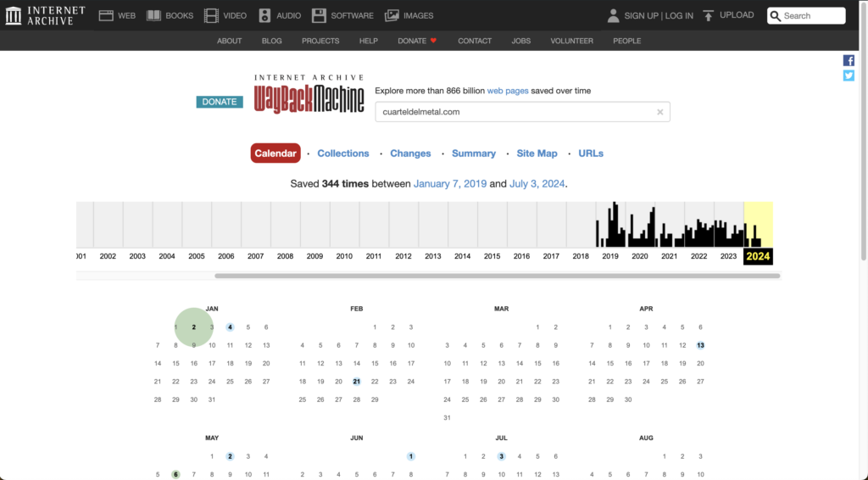
Task: Click the magnifier icon in search box
Action: (776, 16)
